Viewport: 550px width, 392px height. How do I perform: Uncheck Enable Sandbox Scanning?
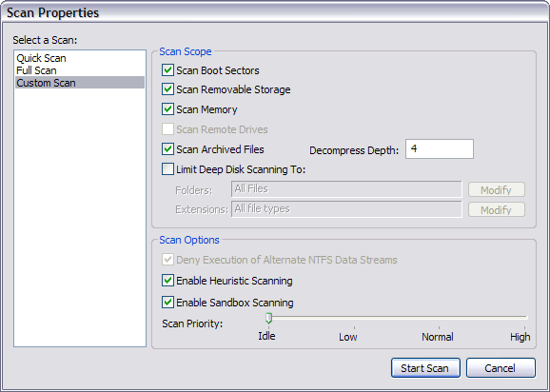(167, 303)
